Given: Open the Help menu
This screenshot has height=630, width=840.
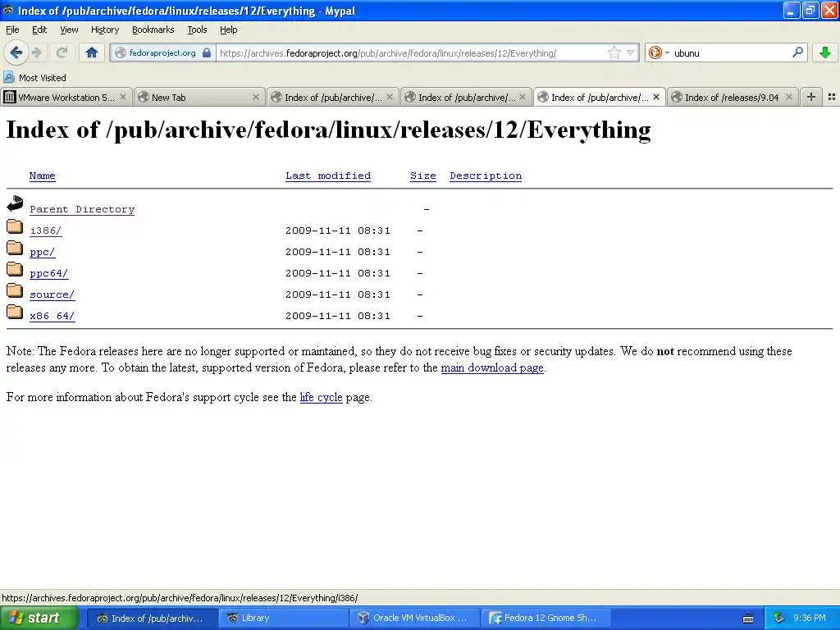Looking at the screenshot, I should (228, 30).
